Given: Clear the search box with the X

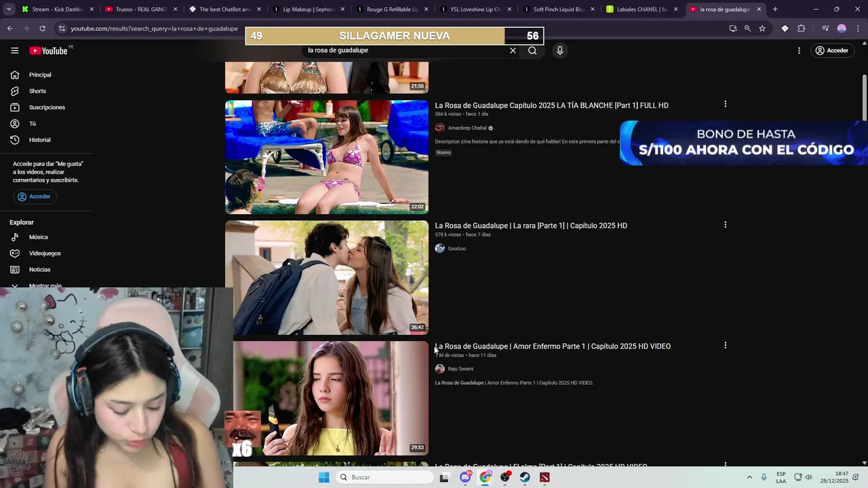Looking at the screenshot, I should click(513, 50).
